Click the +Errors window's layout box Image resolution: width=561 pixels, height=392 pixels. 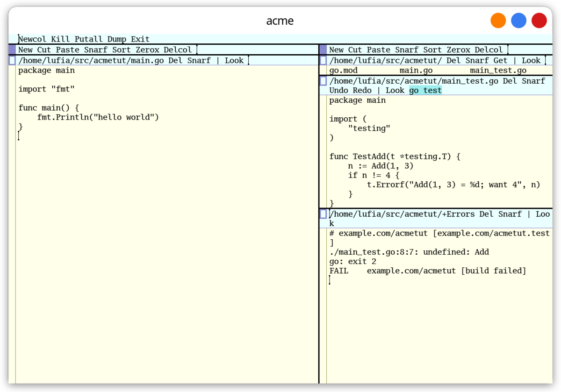(x=323, y=214)
